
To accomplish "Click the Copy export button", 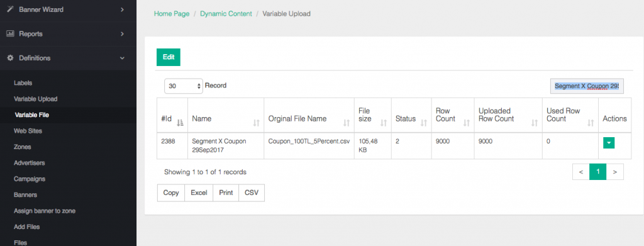I will 171,193.
